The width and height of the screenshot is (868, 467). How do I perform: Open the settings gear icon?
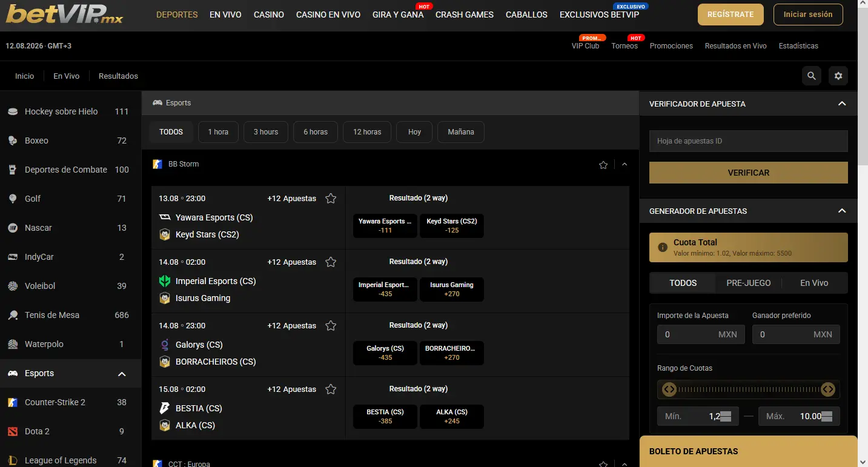(x=838, y=76)
